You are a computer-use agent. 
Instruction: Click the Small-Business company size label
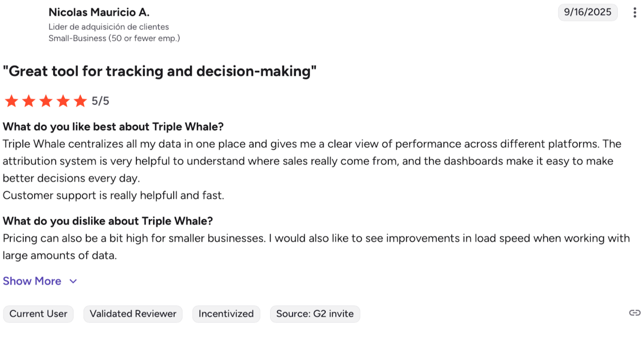114,38
